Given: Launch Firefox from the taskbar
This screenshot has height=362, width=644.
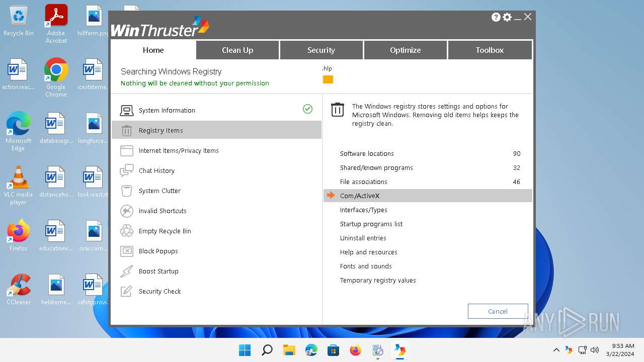Looking at the screenshot, I should pyautogui.click(x=356, y=350).
